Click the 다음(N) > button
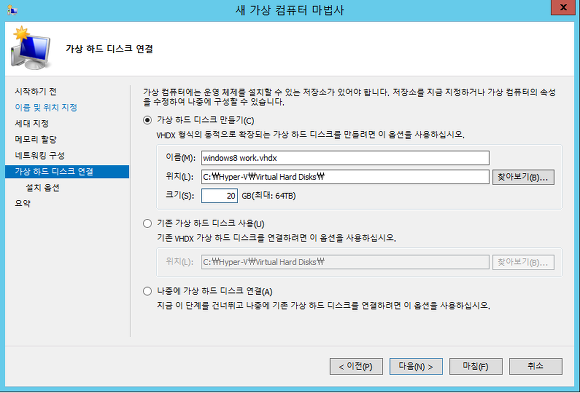Viewport: 580px width, 393px height. (x=416, y=366)
